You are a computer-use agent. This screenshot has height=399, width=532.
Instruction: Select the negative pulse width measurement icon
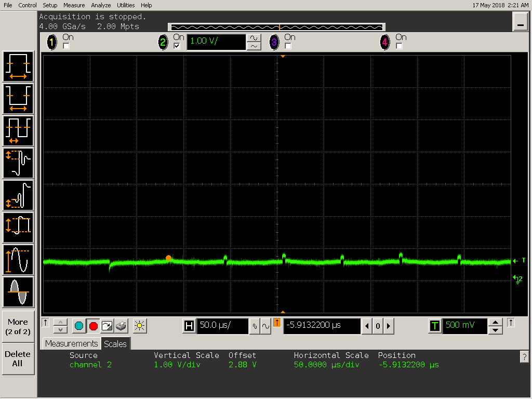(x=18, y=98)
